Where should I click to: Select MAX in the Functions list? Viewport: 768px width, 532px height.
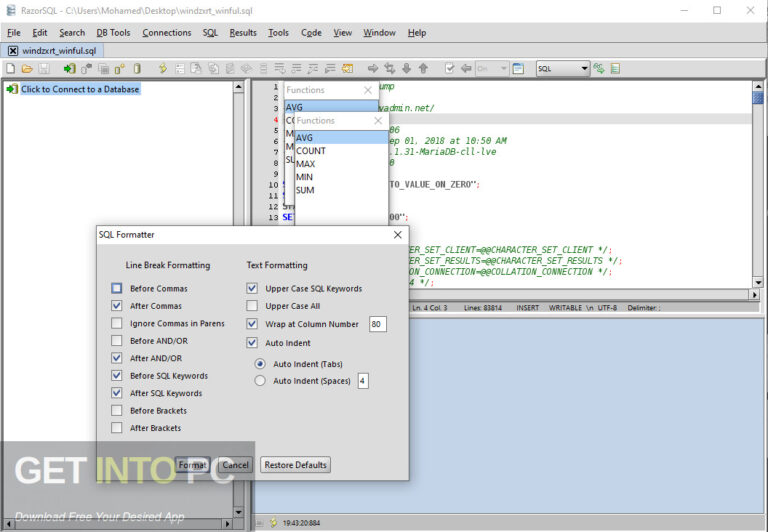click(341, 164)
